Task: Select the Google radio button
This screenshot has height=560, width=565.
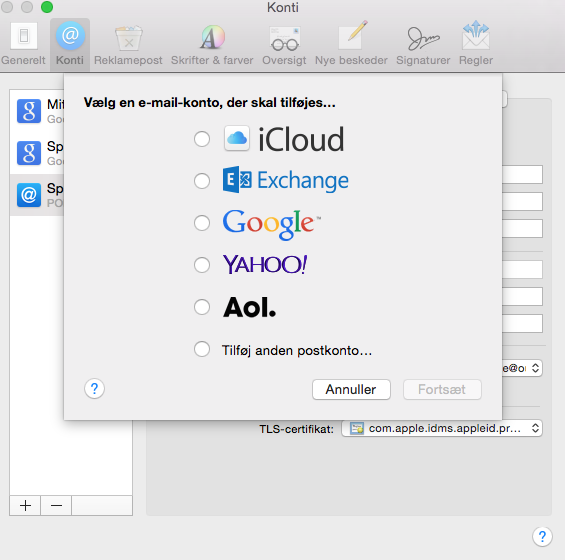Action: [202, 223]
